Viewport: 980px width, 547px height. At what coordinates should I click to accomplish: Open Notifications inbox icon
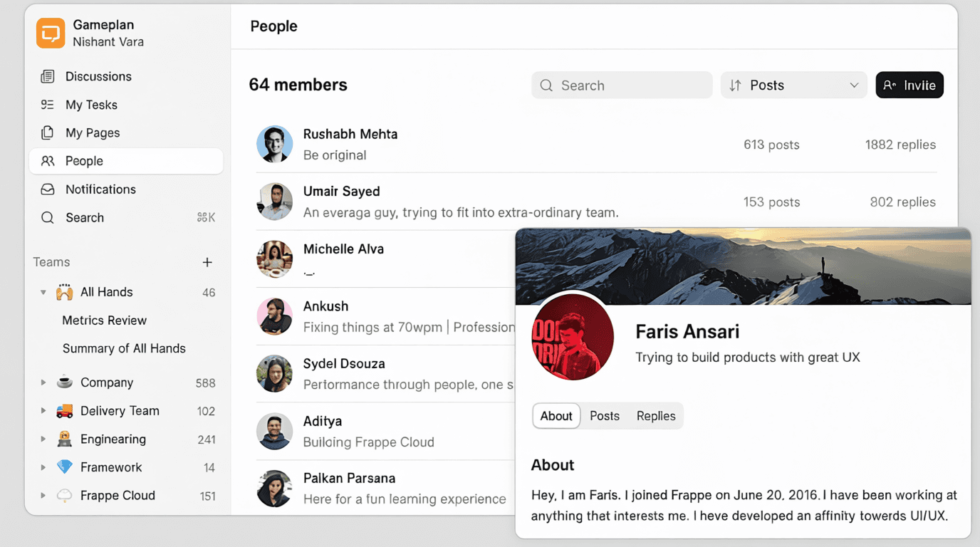(48, 189)
